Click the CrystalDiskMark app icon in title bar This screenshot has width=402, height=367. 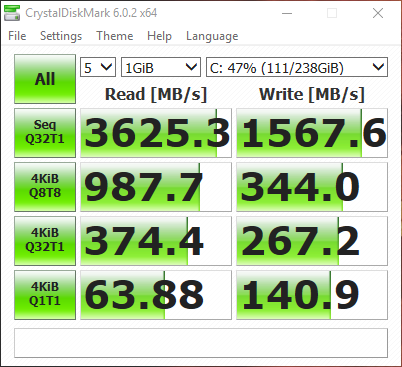[12, 13]
